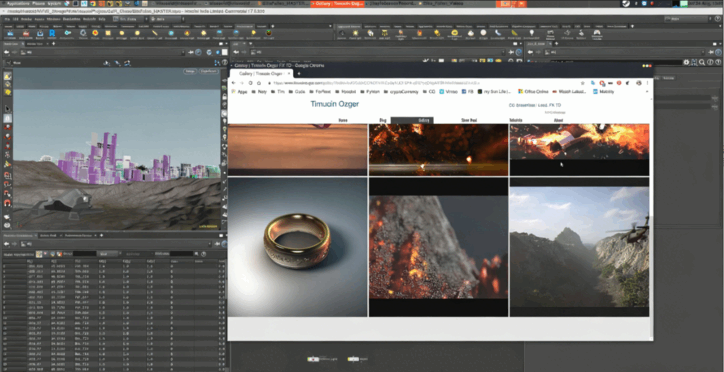Open Chrome's three-dot menu
The height and width of the screenshot is (372, 724).
[x=647, y=83]
